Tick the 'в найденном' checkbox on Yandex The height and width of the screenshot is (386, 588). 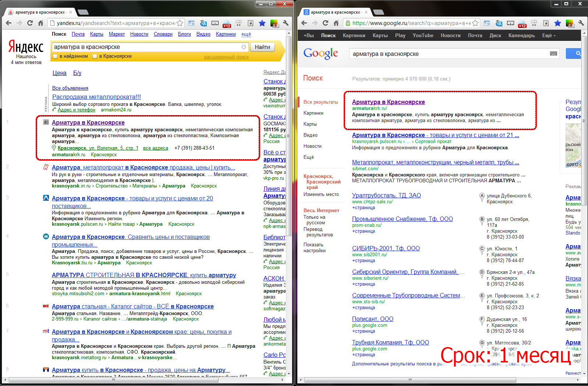(x=55, y=56)
